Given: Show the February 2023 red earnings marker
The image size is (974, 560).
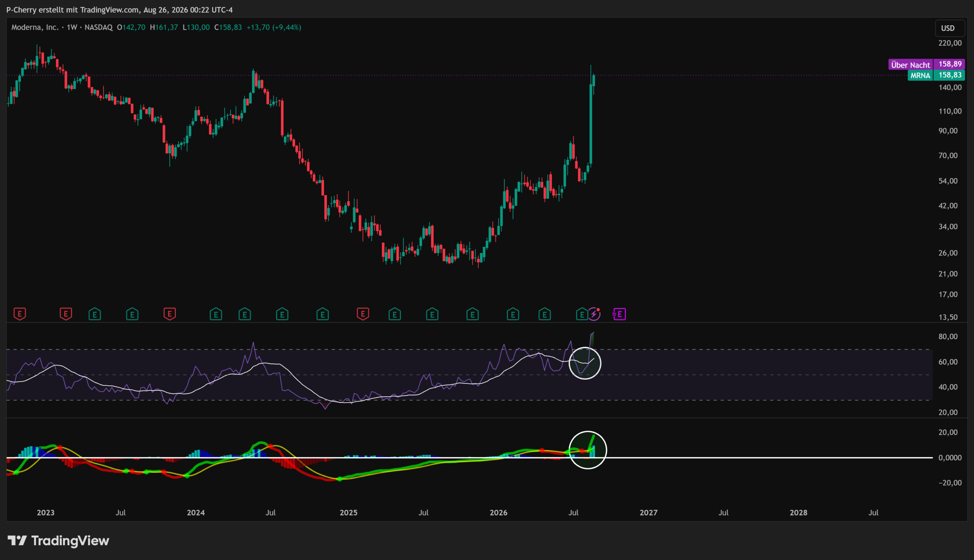Looking at the screenshot, I should click(66, 314).
